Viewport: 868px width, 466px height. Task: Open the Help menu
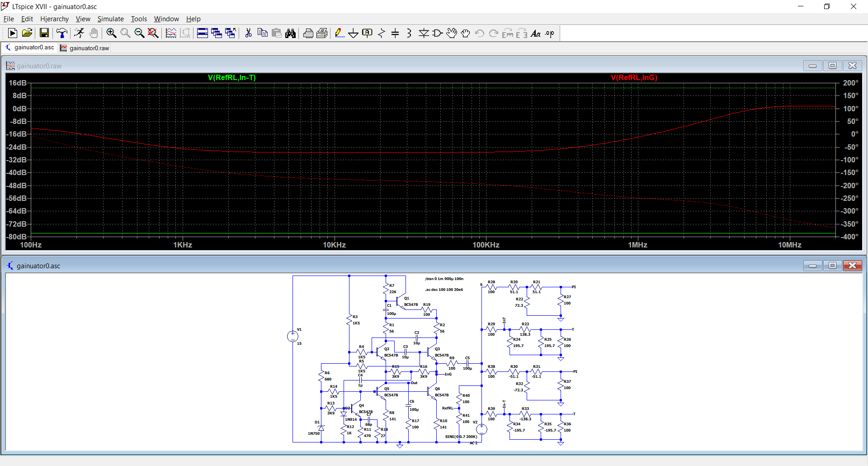click(x=193, y=19)
